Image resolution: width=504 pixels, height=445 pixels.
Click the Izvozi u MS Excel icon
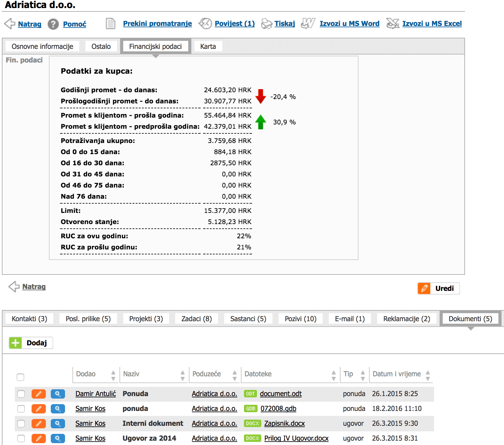coord(393,23)
